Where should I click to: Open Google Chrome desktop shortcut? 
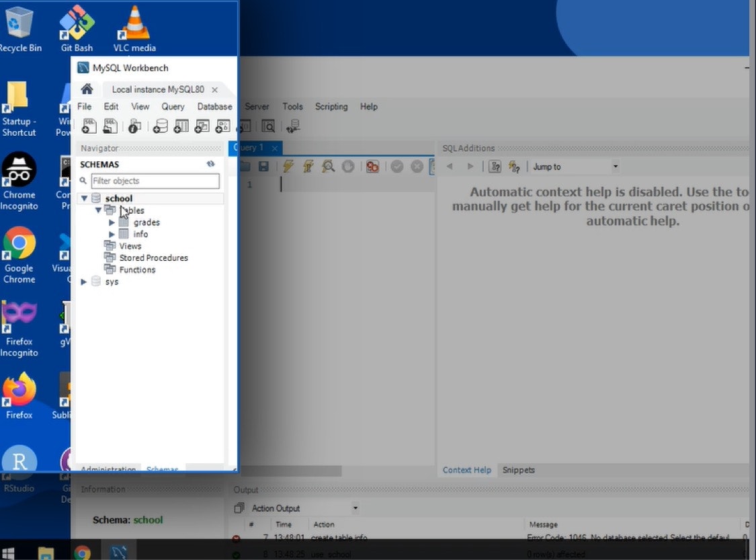[x=19, y=255]
